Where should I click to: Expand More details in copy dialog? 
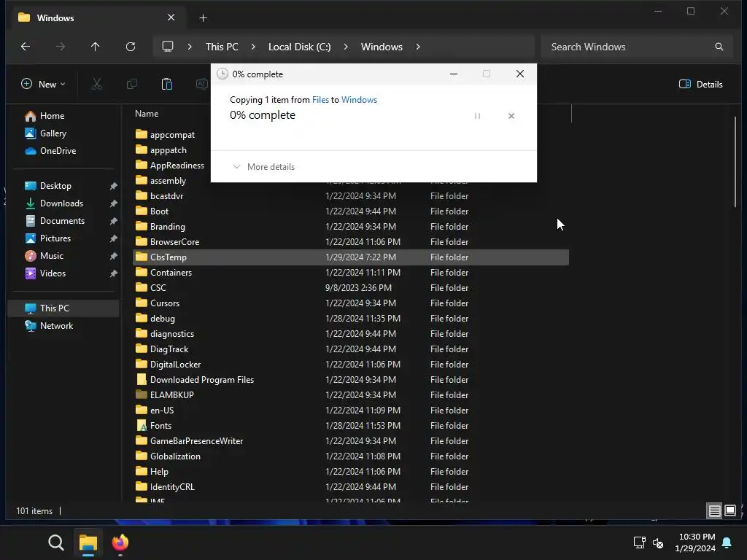coord(263,167)
